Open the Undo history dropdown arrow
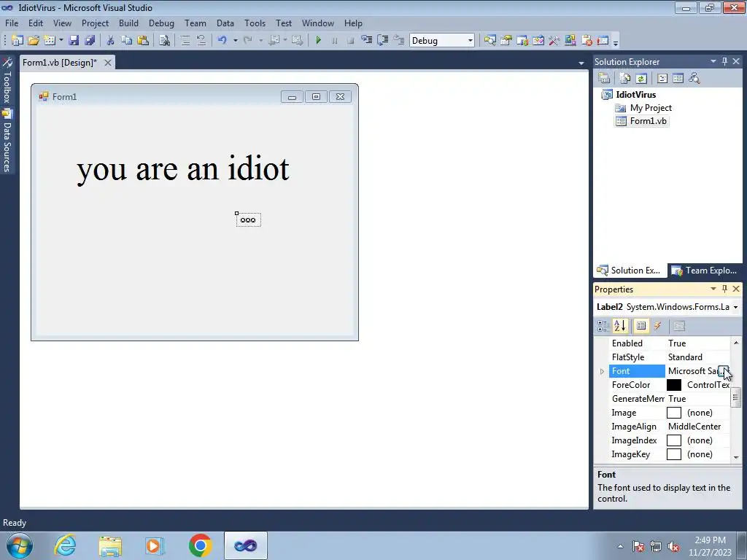 235,41
